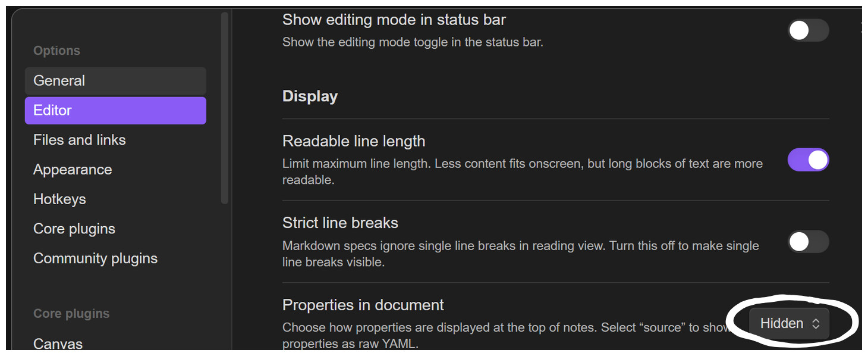Disable the Readable line length setting
Image resolution: width=868 pixels, height=356 pixels.
(x=809, y=160)
